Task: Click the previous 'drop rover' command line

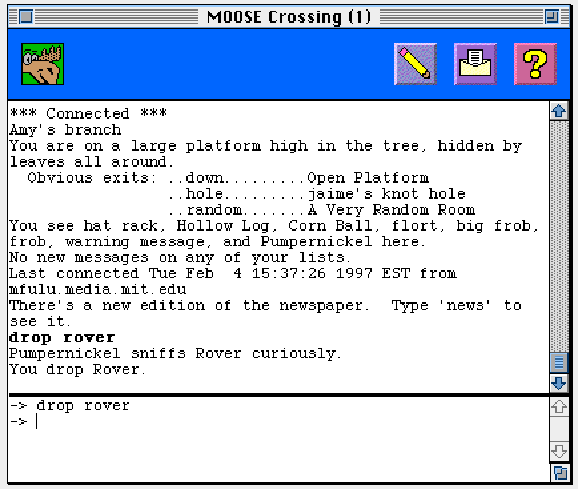Action: click(70, 406)
